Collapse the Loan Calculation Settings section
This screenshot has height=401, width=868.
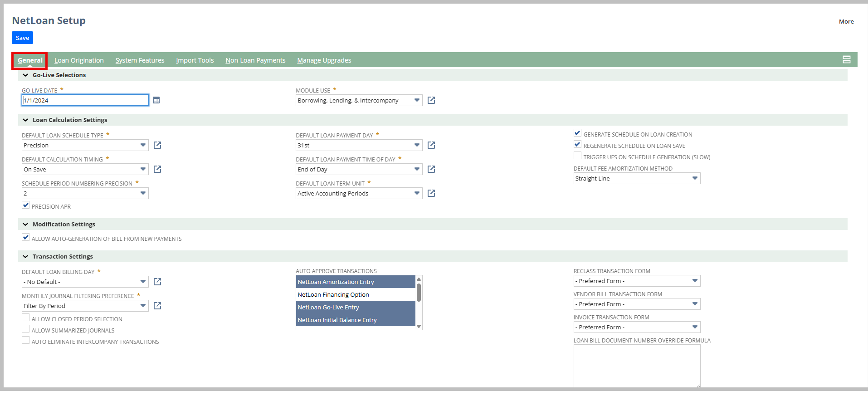pos(25,120)
